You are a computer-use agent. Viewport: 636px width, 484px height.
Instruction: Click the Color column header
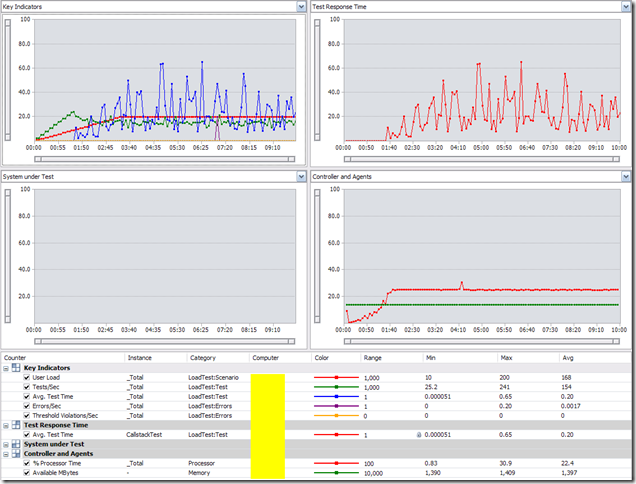click(322, 358)
